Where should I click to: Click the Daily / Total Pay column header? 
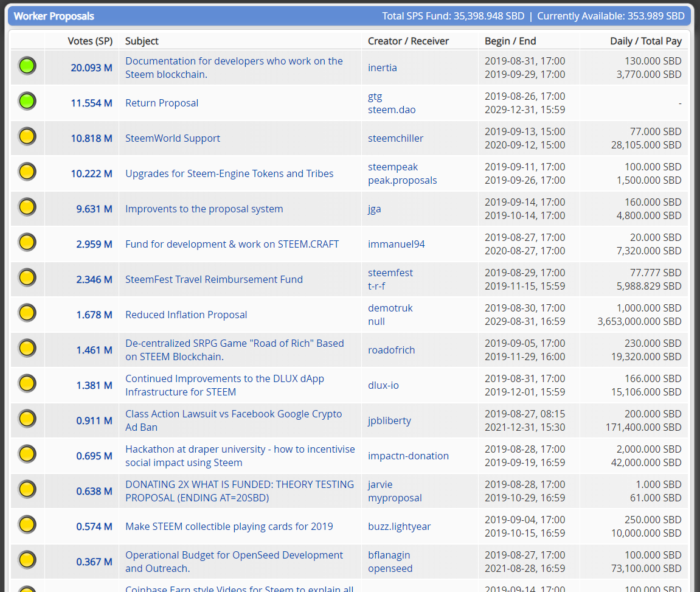click(x=646, y=41)
